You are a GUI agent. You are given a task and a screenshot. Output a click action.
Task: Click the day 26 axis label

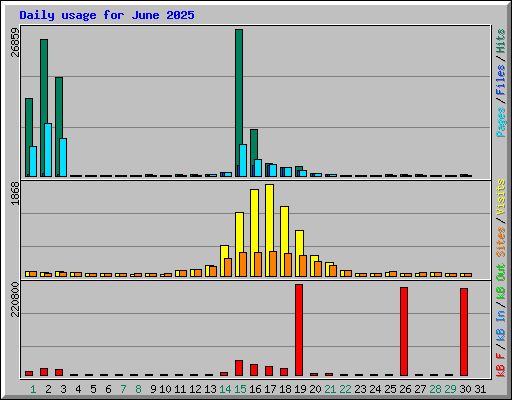point(405,389)
